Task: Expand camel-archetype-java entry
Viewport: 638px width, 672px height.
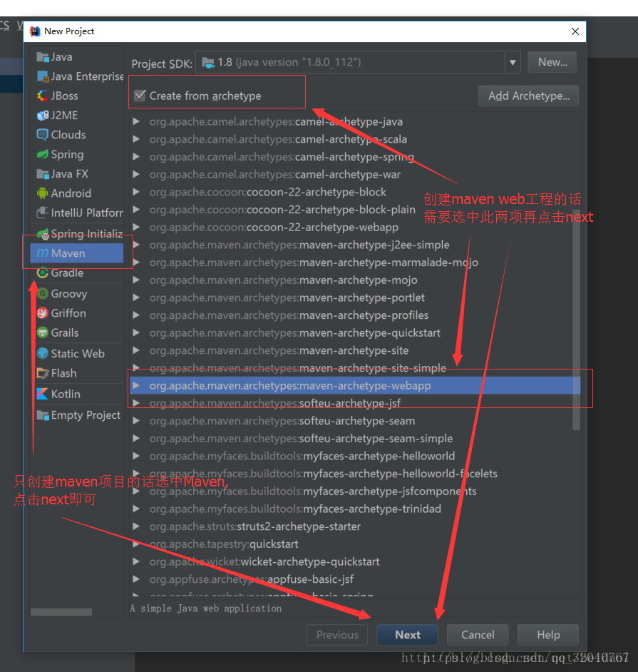Action: pyautogui.click(x=136, y=122)
